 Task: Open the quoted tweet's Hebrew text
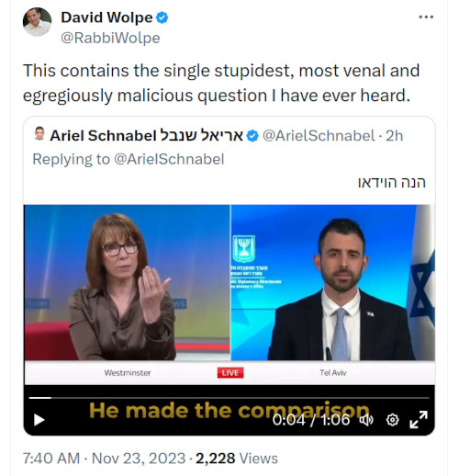(x=392, y=182)
